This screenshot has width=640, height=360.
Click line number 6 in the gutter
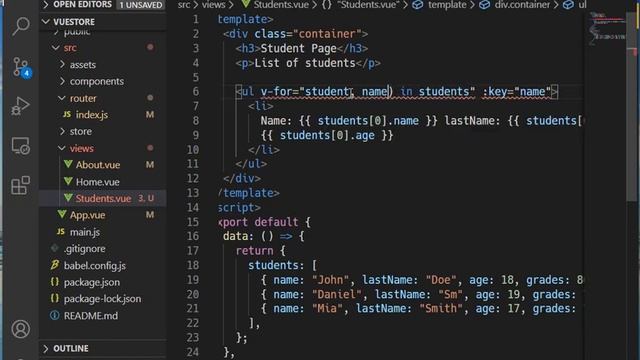pyautogui.click(x=196, y=91)
